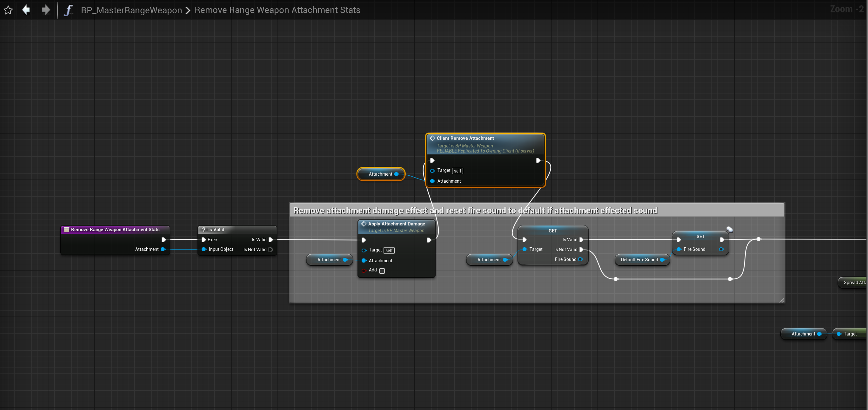Image resolution: width=868 pixels, height=410 pixels.
Task: Toggle the Add checkbox on Apply Attachment Damage
Action: [x=382, y=271]
